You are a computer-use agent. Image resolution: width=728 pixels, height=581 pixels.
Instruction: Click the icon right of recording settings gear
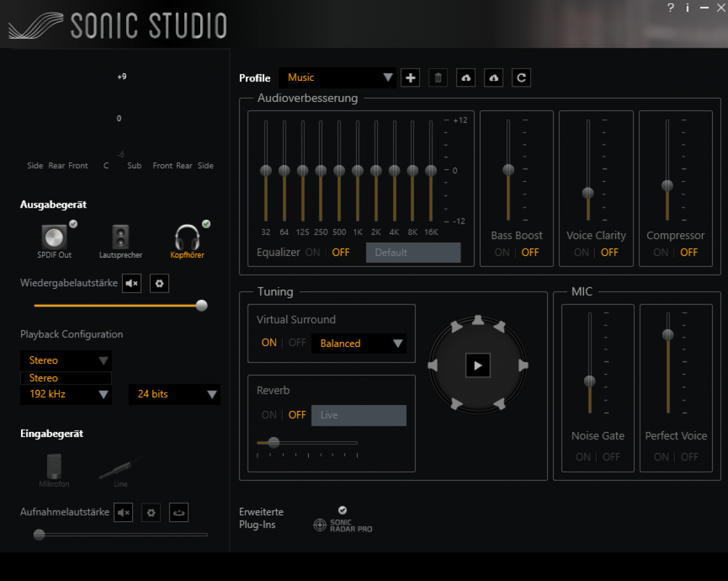179,513
